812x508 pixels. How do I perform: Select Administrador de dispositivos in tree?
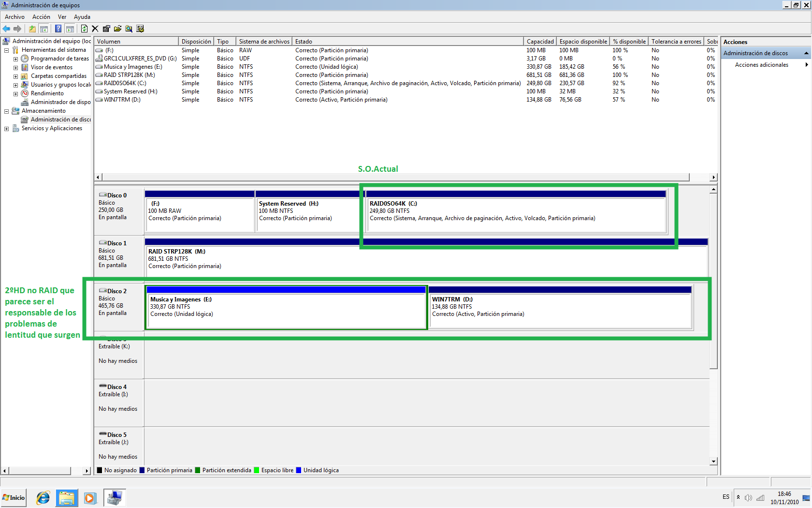click(x=60, y=102)
